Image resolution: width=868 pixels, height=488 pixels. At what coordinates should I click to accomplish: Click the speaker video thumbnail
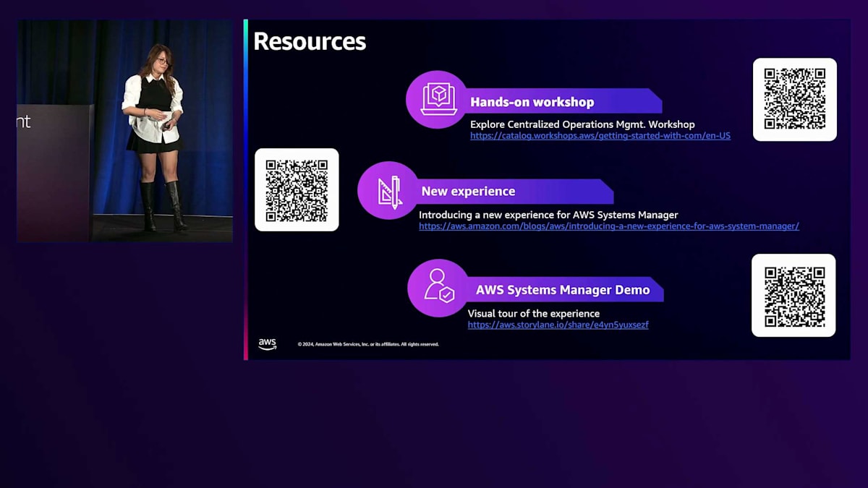click(x=125, y=130)
